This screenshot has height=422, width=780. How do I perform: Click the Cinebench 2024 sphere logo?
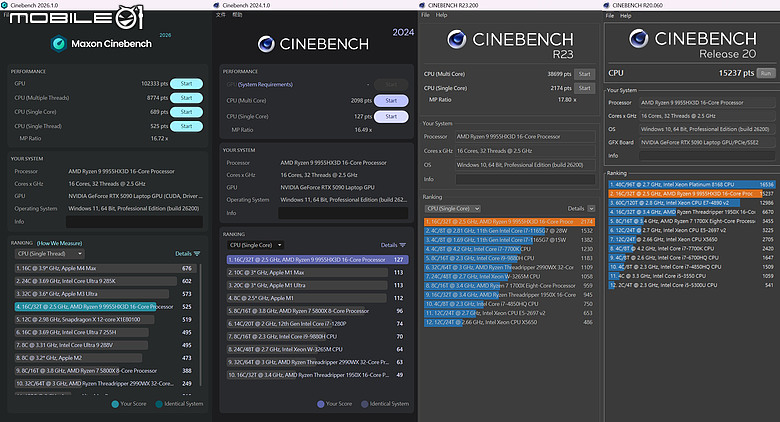[x=266, y=44]
